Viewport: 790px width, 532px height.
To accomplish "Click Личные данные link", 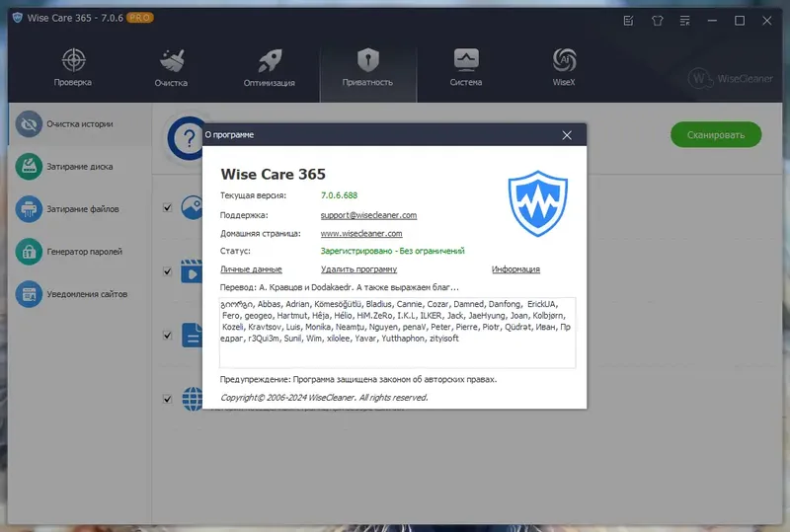I will [x=251, y=269].
